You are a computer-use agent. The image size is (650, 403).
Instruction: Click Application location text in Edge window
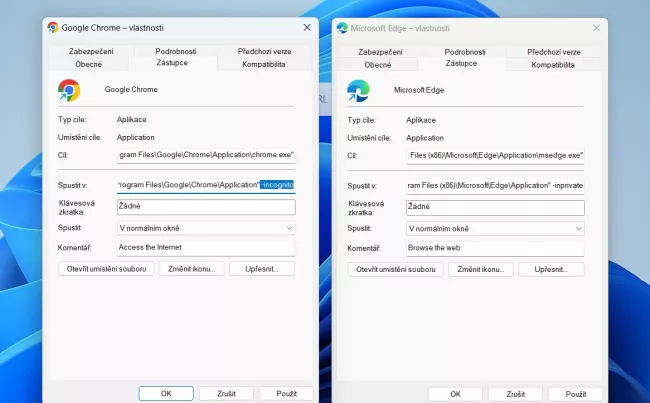pyautogui.click(x=425, y=138)
